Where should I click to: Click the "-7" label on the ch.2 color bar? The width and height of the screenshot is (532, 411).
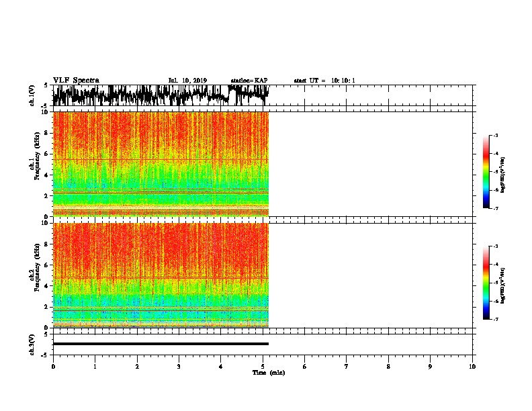[x=495, y=319]
